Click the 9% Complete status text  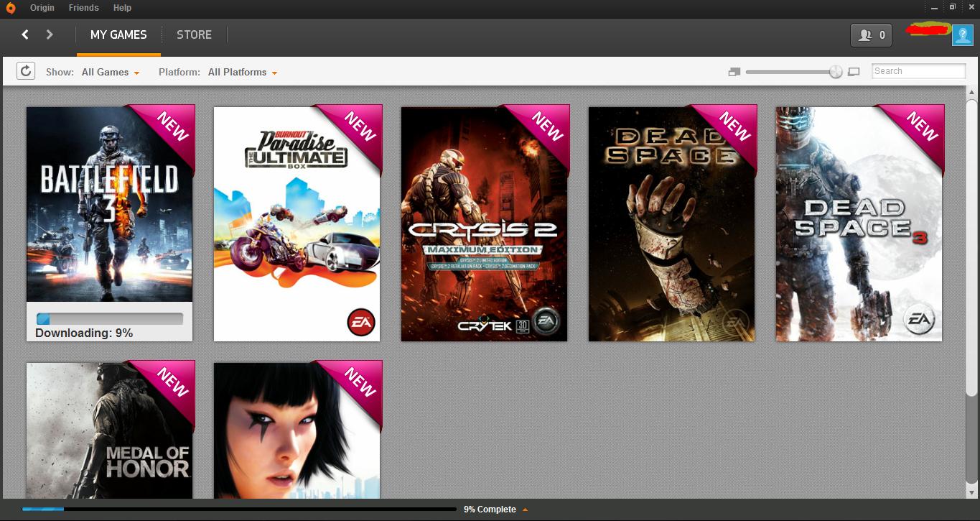(490, 509)
